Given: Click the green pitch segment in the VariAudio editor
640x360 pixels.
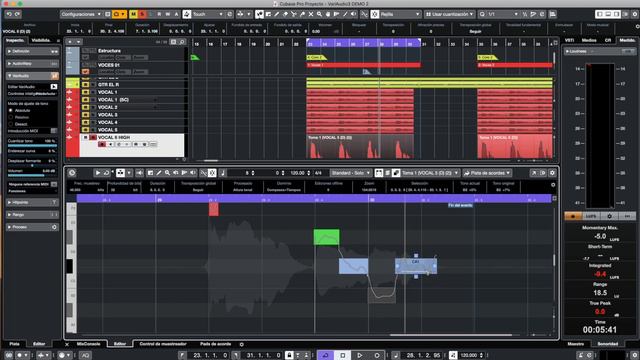Looking at the screenshot, I should pyautogui.click(x=326, y=237).
